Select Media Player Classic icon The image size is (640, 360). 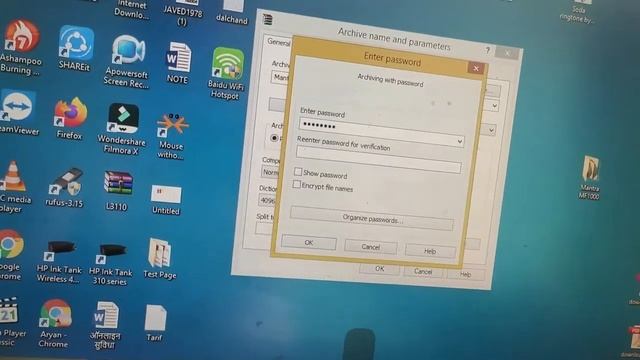[11, 322]
